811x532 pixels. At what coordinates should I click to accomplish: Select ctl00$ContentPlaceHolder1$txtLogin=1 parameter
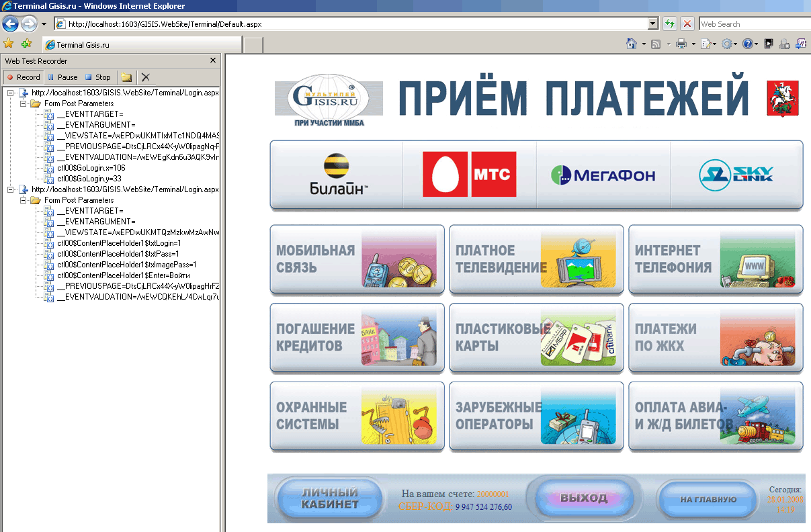point(118,243)
